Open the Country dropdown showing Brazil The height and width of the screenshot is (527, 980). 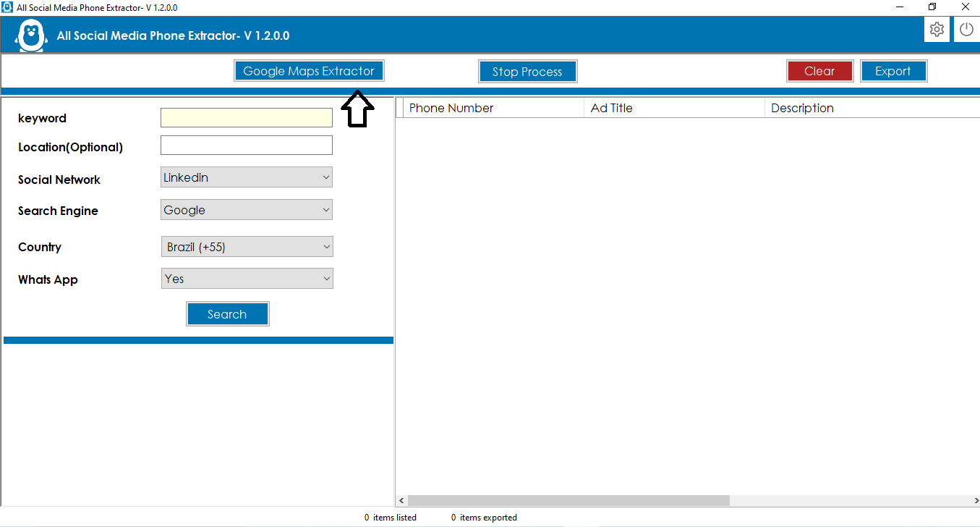coord(247,246)
